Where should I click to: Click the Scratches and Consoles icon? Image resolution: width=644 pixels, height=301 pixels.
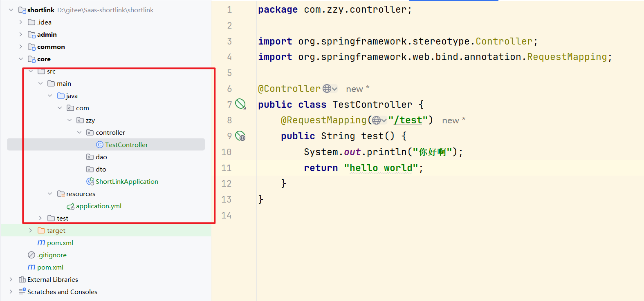[22, 291]
